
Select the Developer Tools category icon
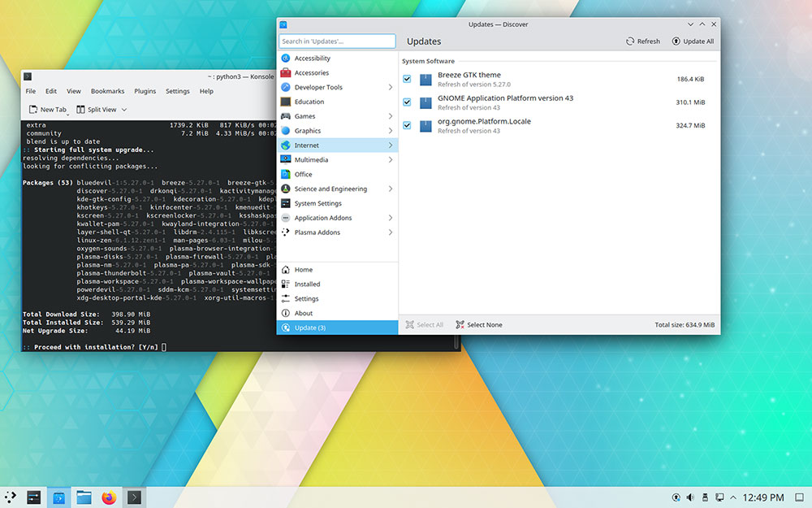[285, 87]
